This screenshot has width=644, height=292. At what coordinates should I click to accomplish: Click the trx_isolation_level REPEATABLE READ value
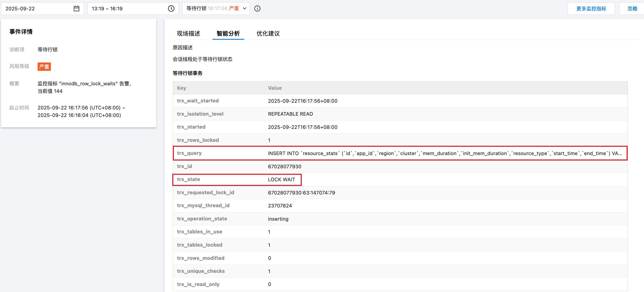pos(290,114)
